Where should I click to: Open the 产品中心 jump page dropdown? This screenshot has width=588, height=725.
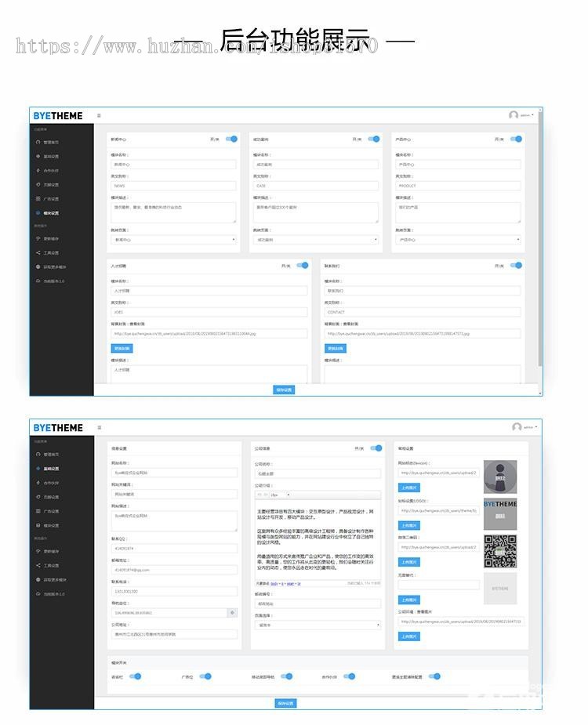tap(458, 240)
